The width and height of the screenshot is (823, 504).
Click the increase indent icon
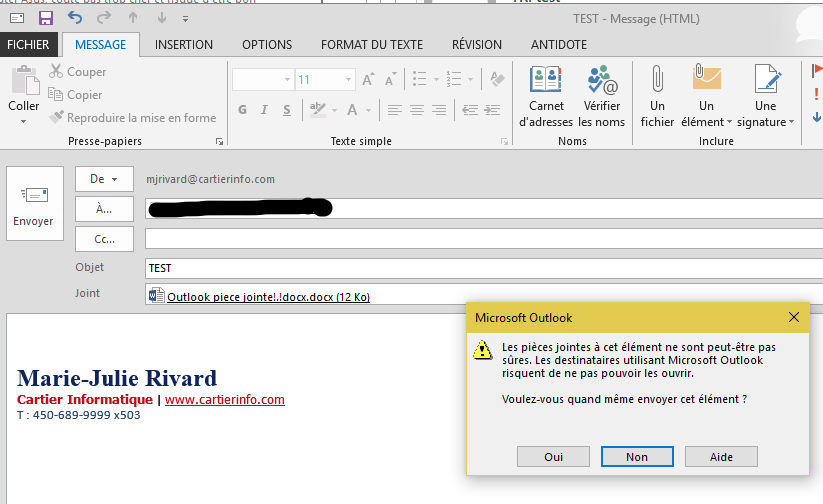492,110
